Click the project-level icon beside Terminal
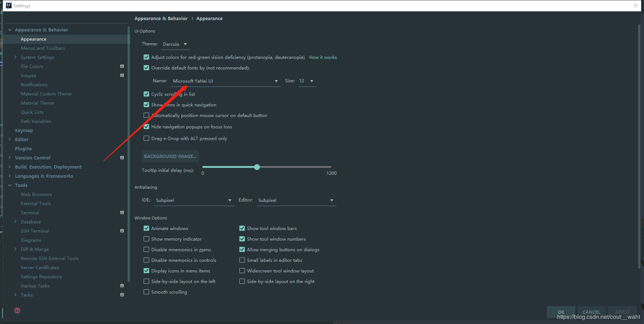Screen dimensions: 644x324 click(122, 212)
